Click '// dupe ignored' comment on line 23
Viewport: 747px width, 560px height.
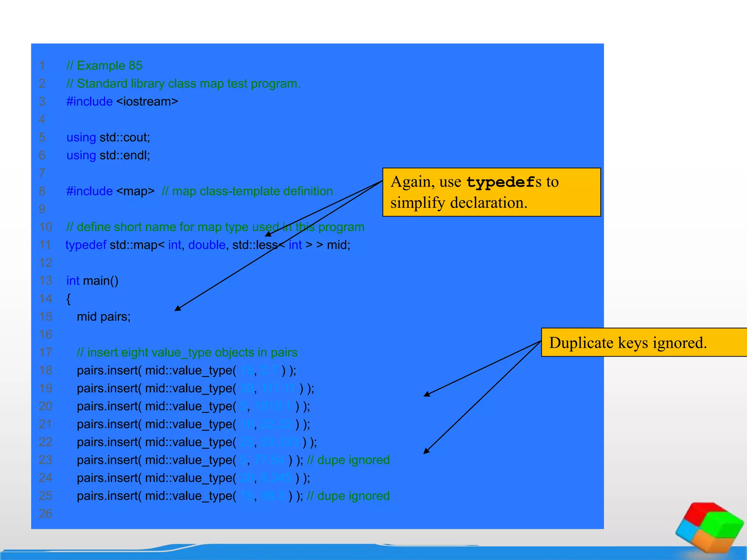[x=348, y=460]
